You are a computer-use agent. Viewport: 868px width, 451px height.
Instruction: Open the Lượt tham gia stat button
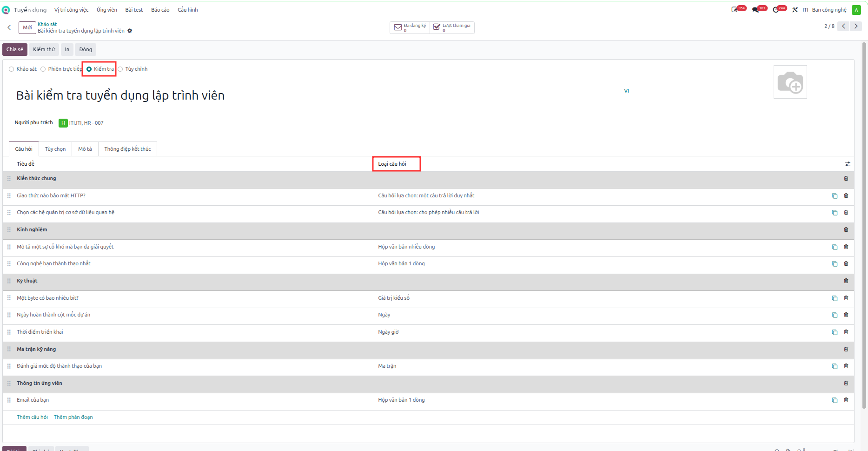(x=452, y=27)
